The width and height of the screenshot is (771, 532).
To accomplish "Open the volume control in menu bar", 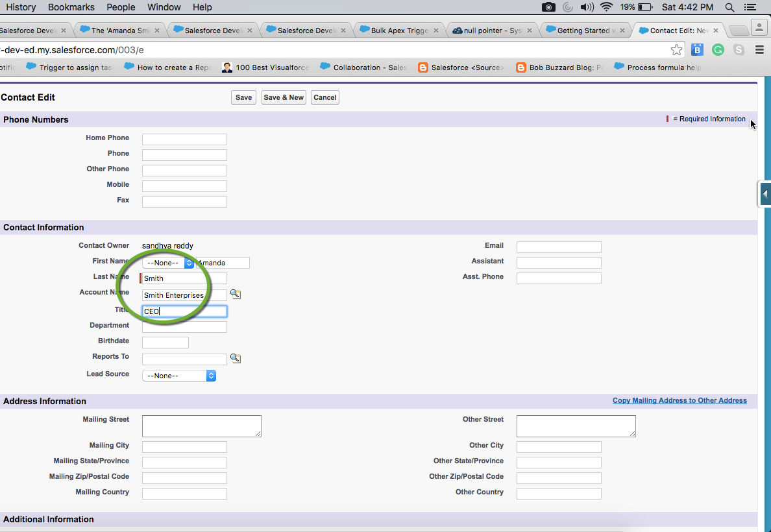I will pos(587,7).
